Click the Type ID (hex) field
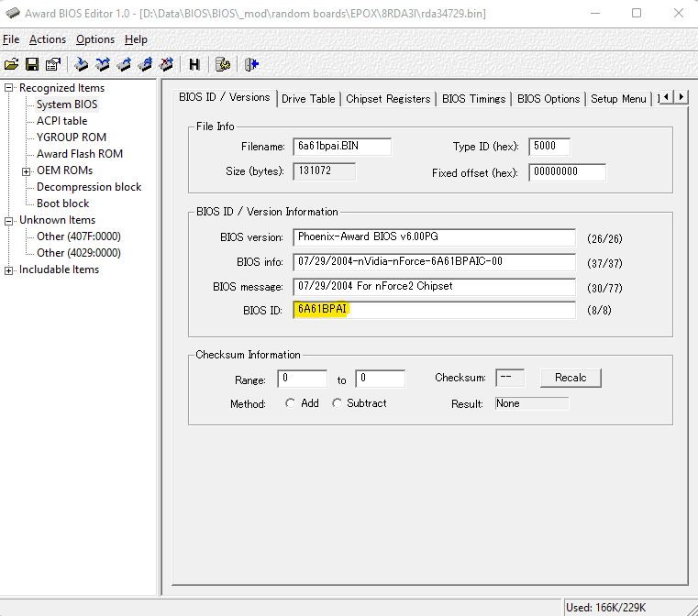Viewport: 698px width, 616px height. [549, 147]
